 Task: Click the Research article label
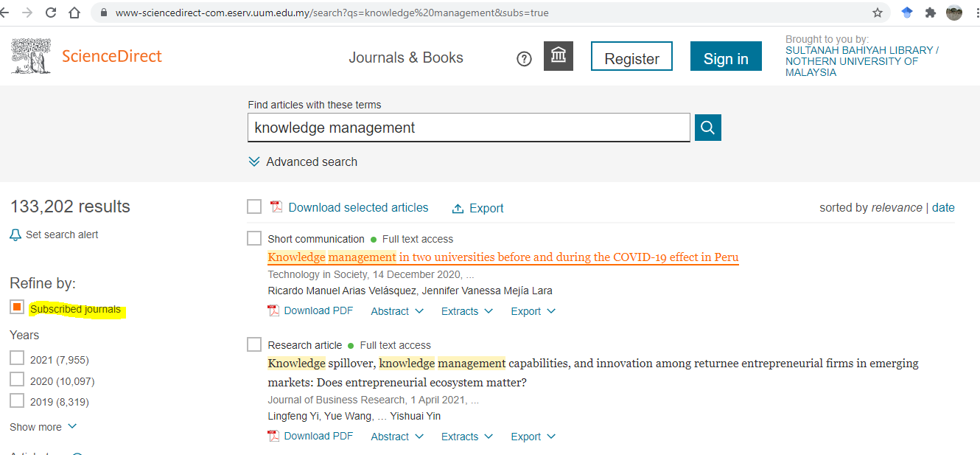click(x=305, y=345)
